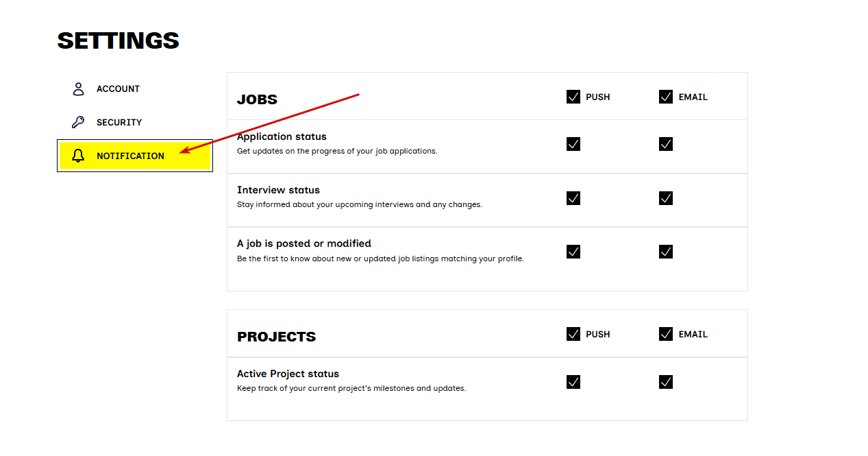Toggle the Jobs Email header checkbox
The width and height of the screenshot is (868, 456).
click(x=666, y=97)
